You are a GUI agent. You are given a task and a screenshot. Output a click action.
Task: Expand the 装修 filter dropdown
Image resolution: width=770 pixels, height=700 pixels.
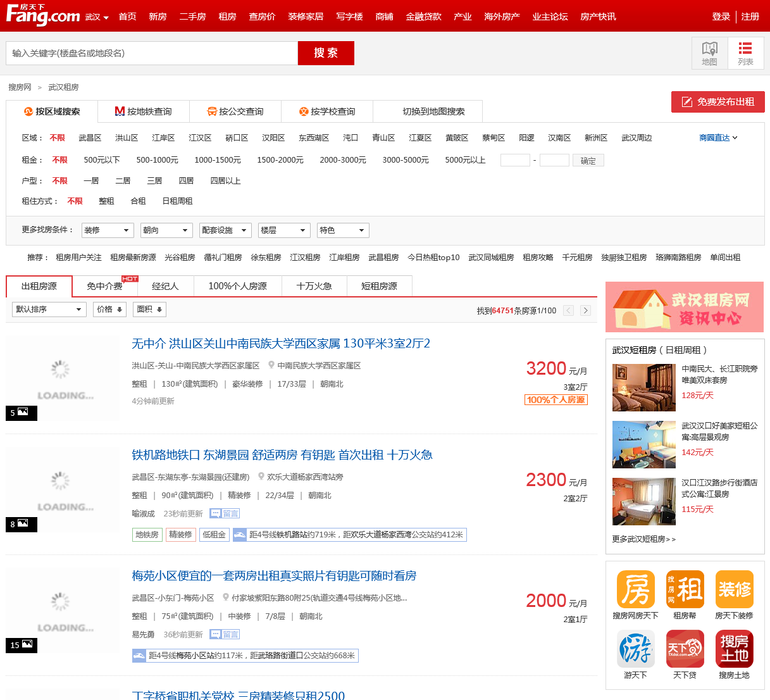tap(107, 230)
